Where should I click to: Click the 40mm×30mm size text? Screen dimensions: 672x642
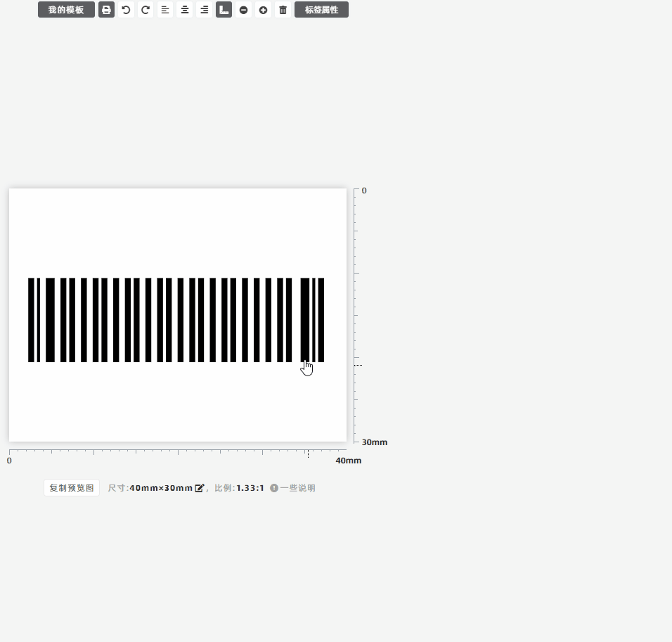(161, 488)
